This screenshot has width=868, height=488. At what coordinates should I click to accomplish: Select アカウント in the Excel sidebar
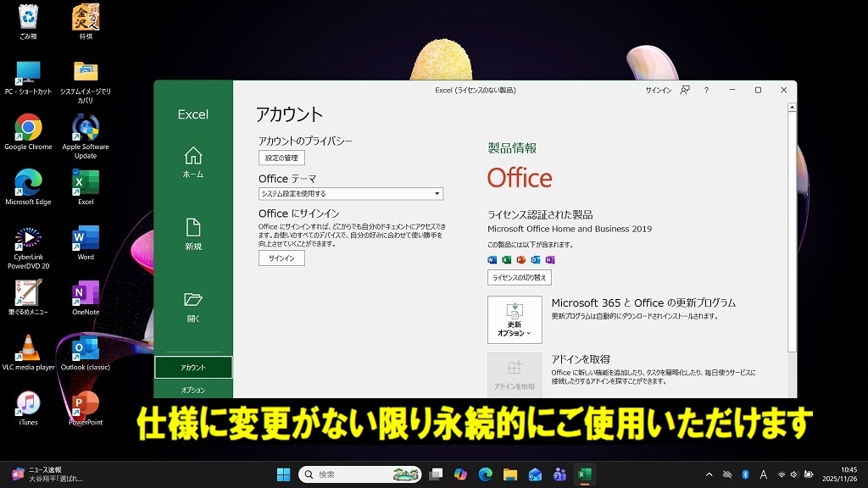pyautogui.click(x=193, y=368)
